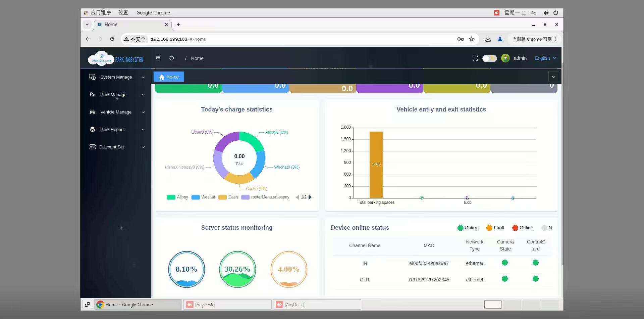Enter fullscreen using the header fullscreen icon

point(475,58)
